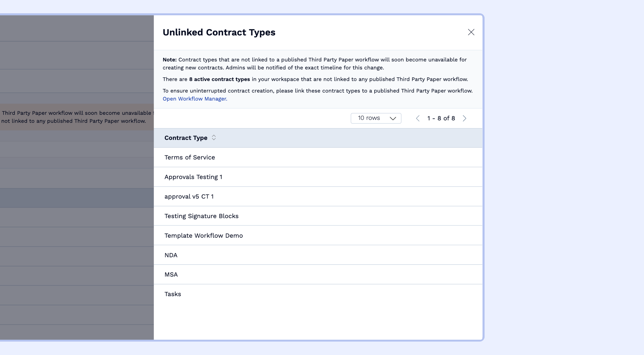Select the Terms of Service row

190,157
